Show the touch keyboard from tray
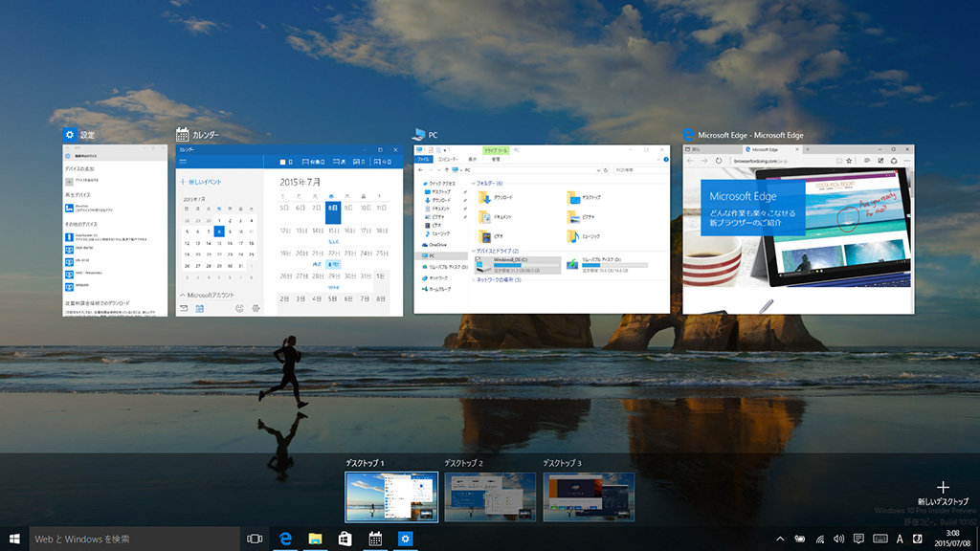The width and height of the screenshot is (980, 551). 880,539
